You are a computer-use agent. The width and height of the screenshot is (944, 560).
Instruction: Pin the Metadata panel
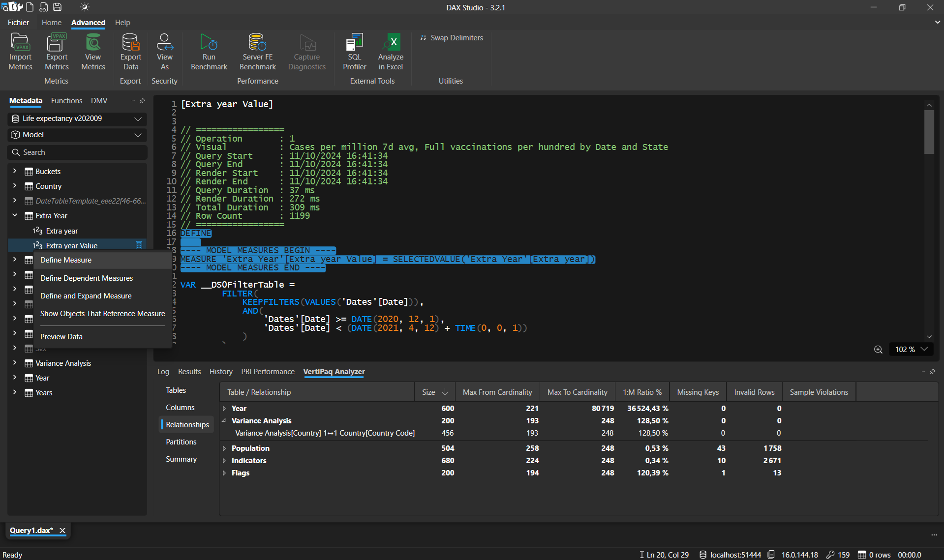click(142, 101)
